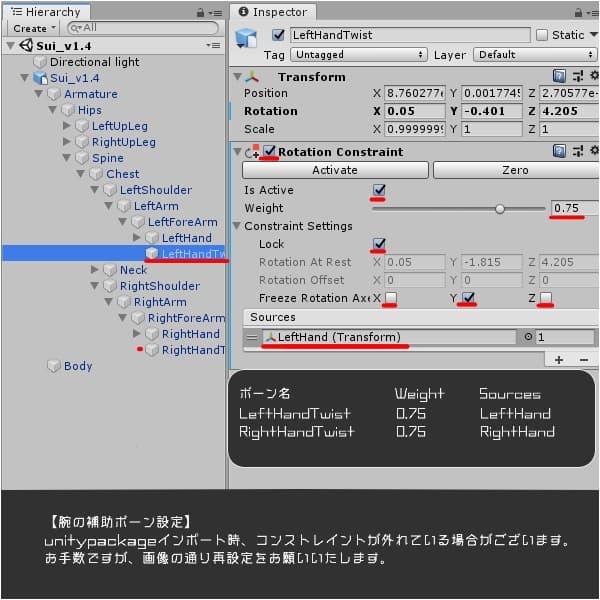Collapse the Rotation Constraint component foldout

(237, 152)
